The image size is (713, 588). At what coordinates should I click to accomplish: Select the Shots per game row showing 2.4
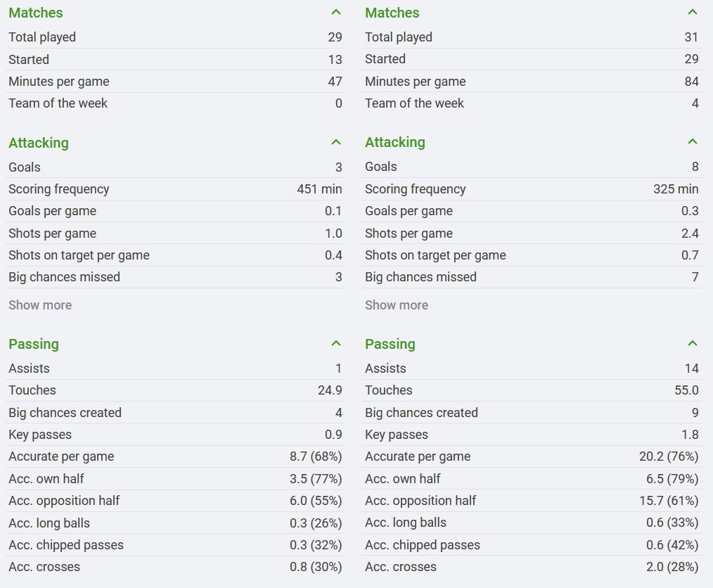click(532, 234)
